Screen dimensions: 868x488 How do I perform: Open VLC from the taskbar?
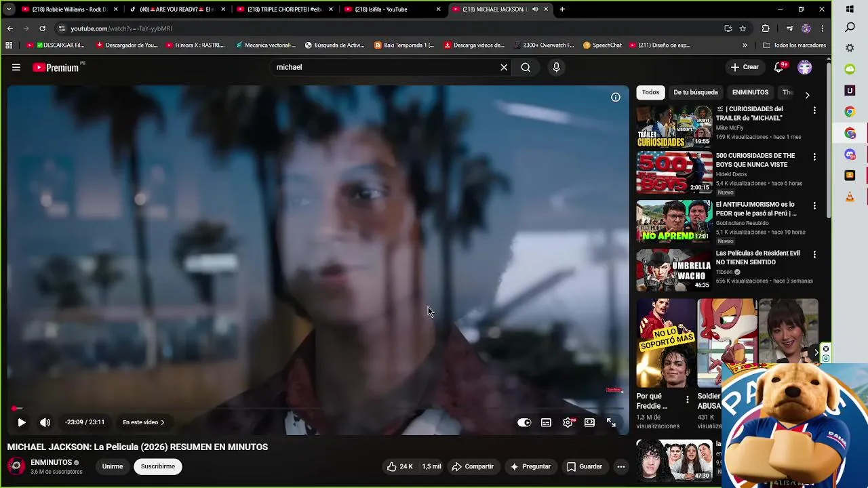coord(850,197)
